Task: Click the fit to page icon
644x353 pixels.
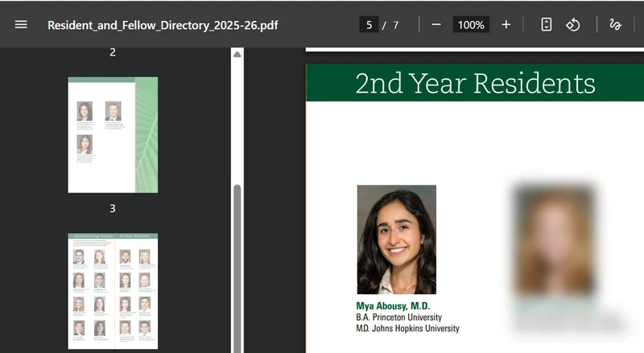Action: click(547, 25)
